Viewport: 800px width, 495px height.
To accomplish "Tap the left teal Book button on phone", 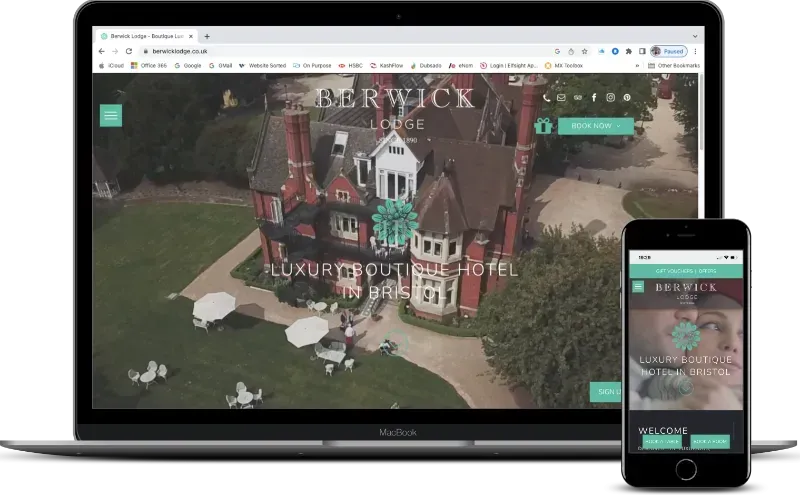I will pyautogui.click(x=662, y=441).
